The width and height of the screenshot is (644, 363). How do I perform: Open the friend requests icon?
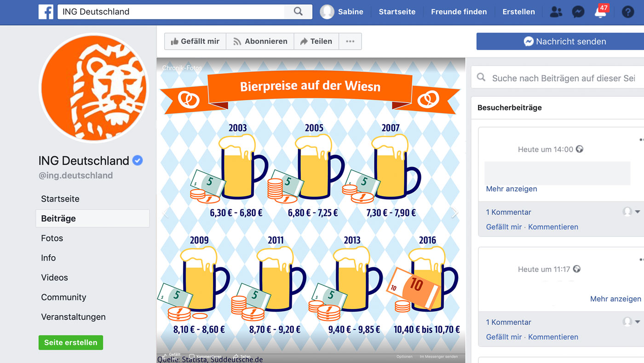click(556, 12)
